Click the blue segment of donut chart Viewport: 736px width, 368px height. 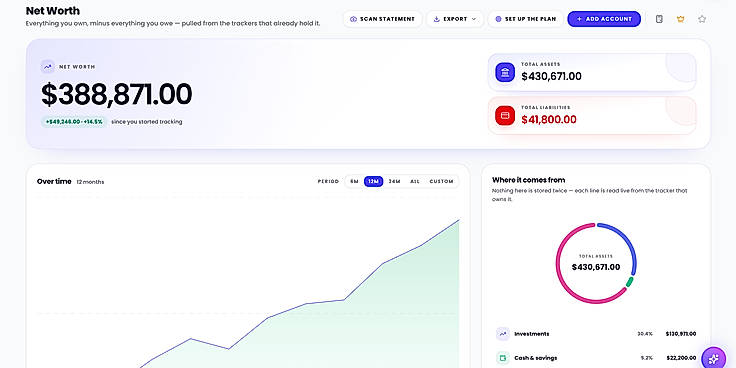pyautogui.click(x=630, y=246)
